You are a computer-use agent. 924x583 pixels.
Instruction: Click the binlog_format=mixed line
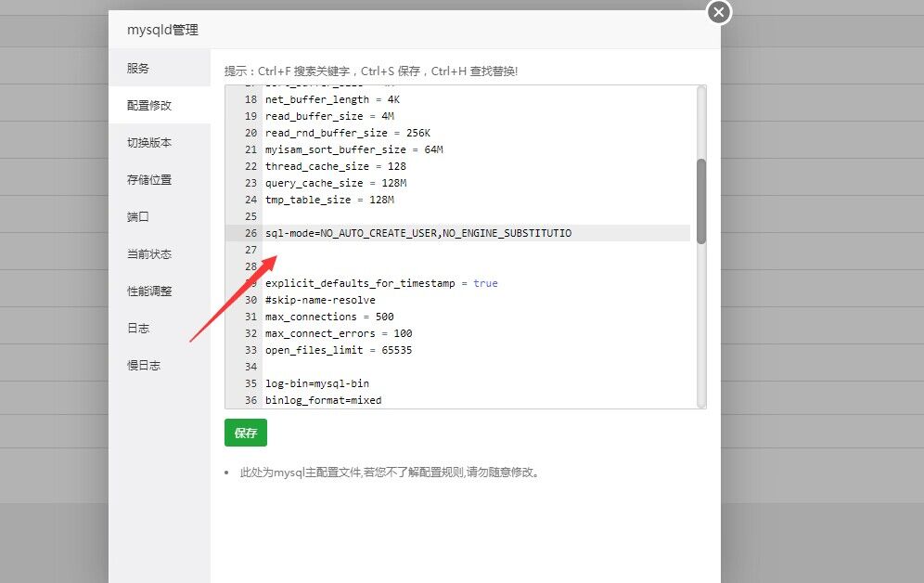click(324, 400)
